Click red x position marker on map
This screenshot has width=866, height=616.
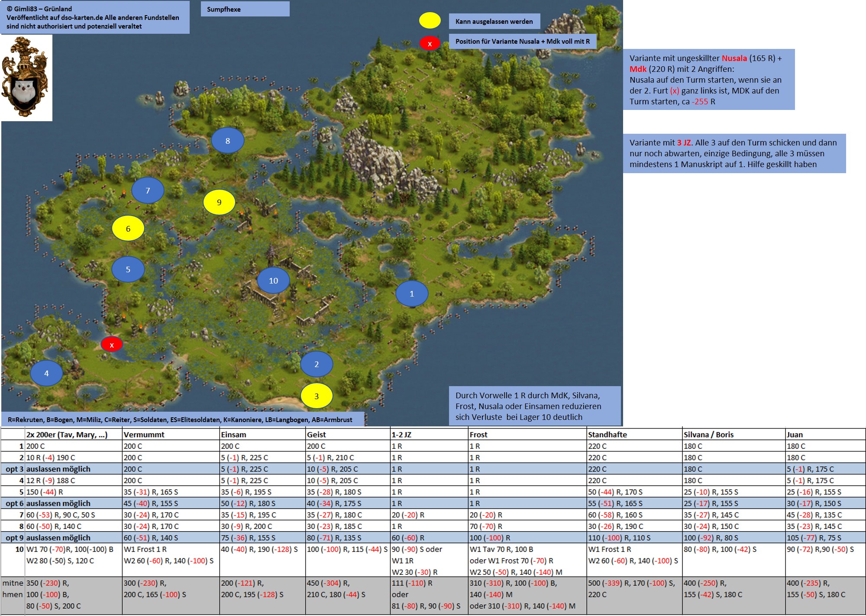coord(112,345)
